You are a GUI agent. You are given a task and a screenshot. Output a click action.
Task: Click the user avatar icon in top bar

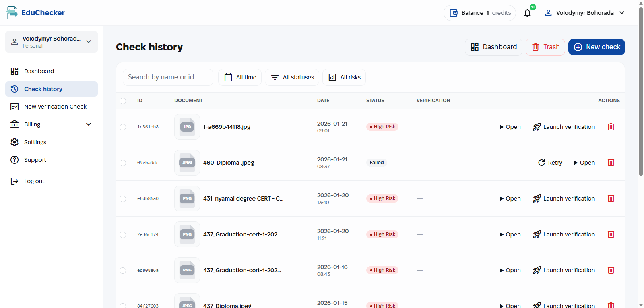(x=548, y=13)
